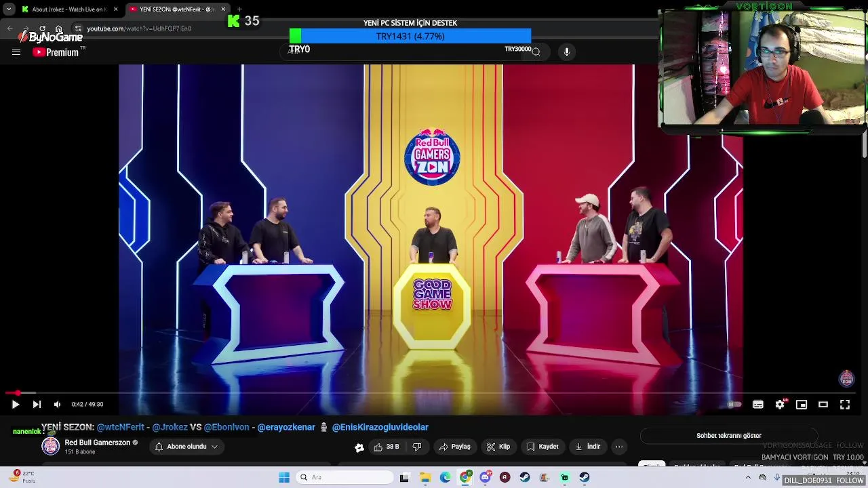Go back with browser back arrow
Screen dimensions: 868x488
point(9,28)
